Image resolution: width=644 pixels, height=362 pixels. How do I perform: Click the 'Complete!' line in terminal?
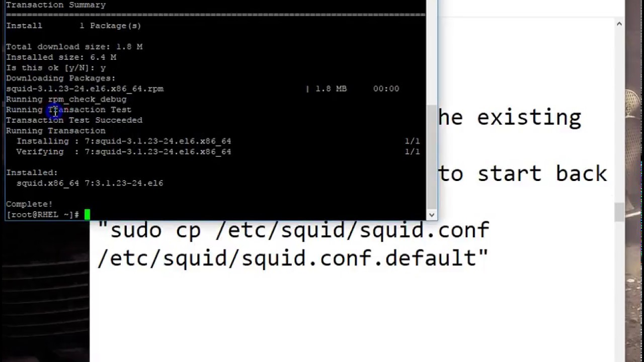coord(29,204)
